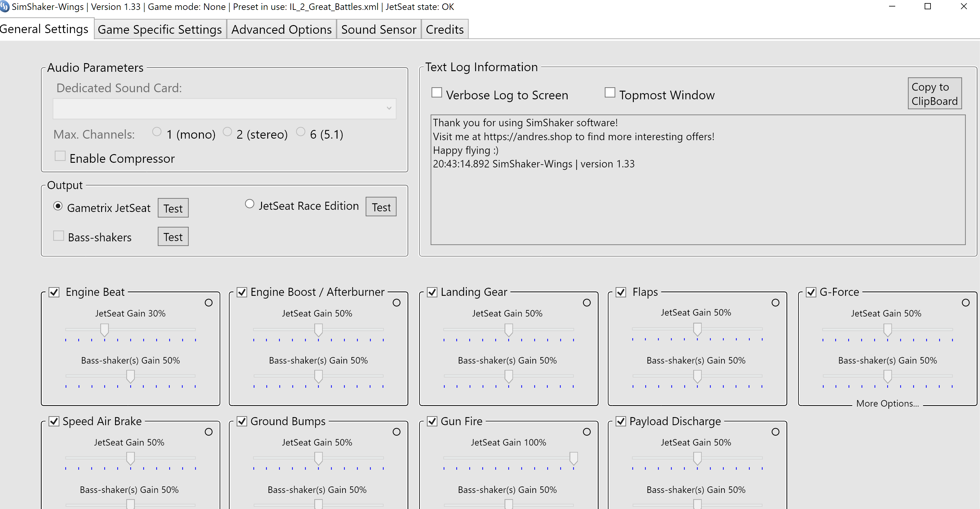
Task: Disable the Landing Gear effect
Action: [x=432, y=292]
